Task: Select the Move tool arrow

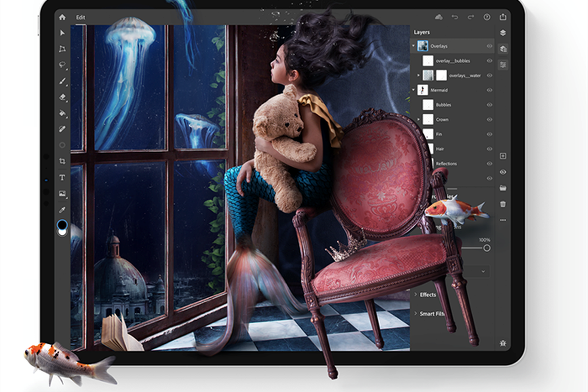Action: coord(62,33)
